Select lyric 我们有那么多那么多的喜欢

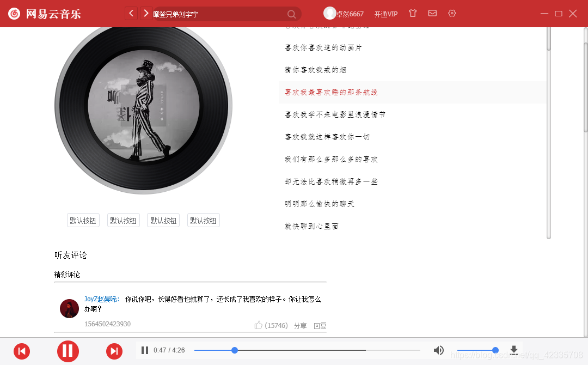[x=331, y=159]
